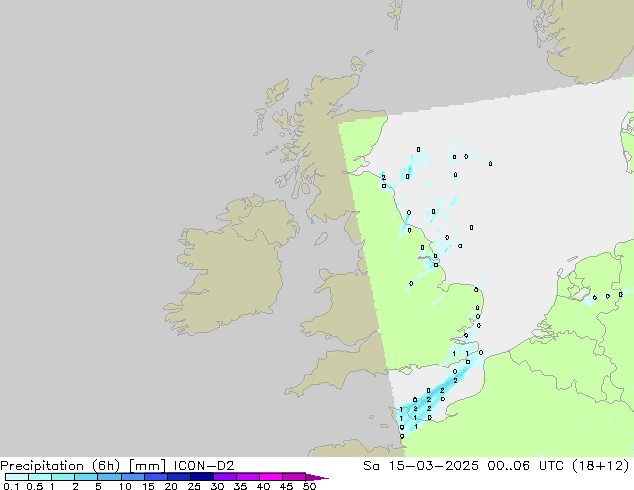The image size is (634, 490).
Task: Click the 'ICON-D2' model label
Action: (204, 465)
